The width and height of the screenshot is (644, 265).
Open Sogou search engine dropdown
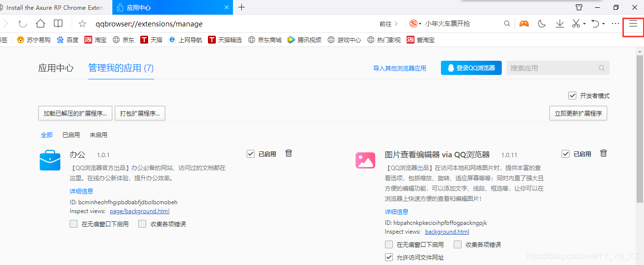click(x=415, y=24)
